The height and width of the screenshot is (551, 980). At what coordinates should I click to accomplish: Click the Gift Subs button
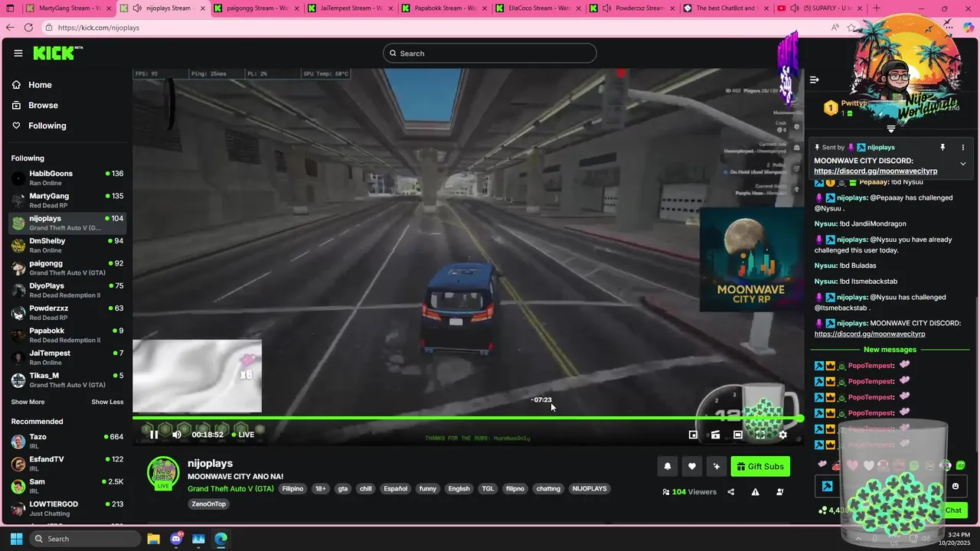pyautogui.click(x=760, y=467)
